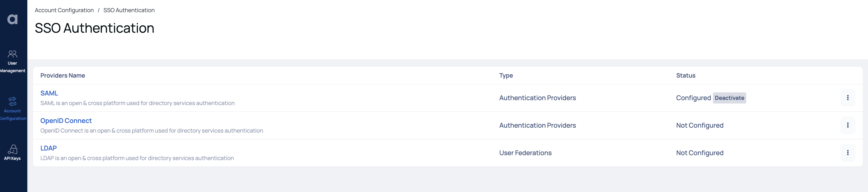Open the LDAP provider link
The image size is (868, 192).
[48, 148]
